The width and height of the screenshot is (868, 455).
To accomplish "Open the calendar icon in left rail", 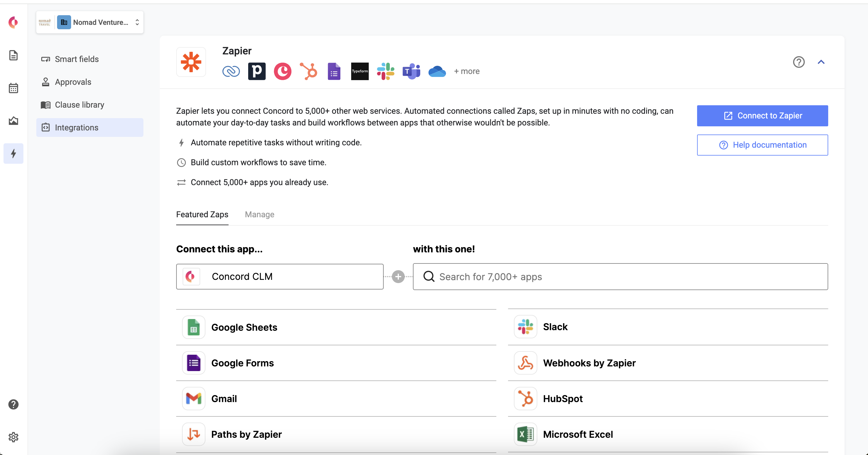I will (13, 88).
